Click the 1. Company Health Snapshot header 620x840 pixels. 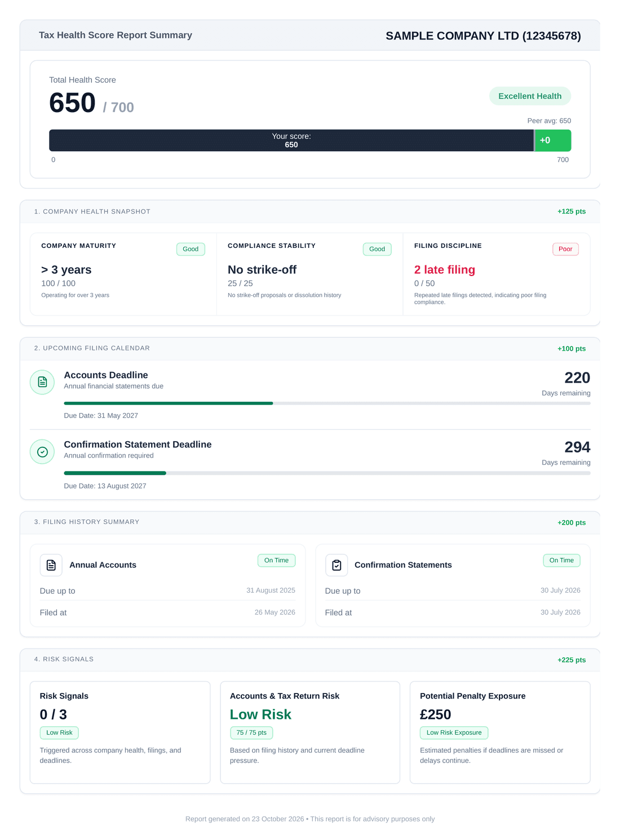click(92, 211)
